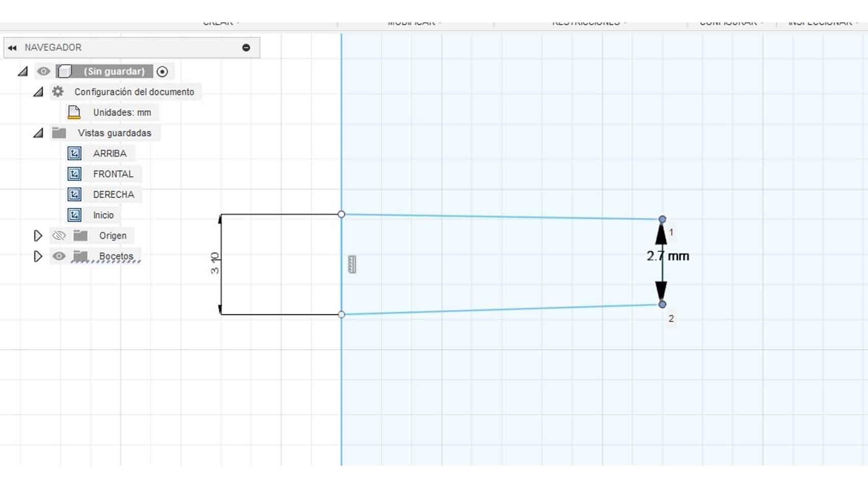Toggle visibility of (Sin guardar) component

pyautogui.click(x=44, y=71)
